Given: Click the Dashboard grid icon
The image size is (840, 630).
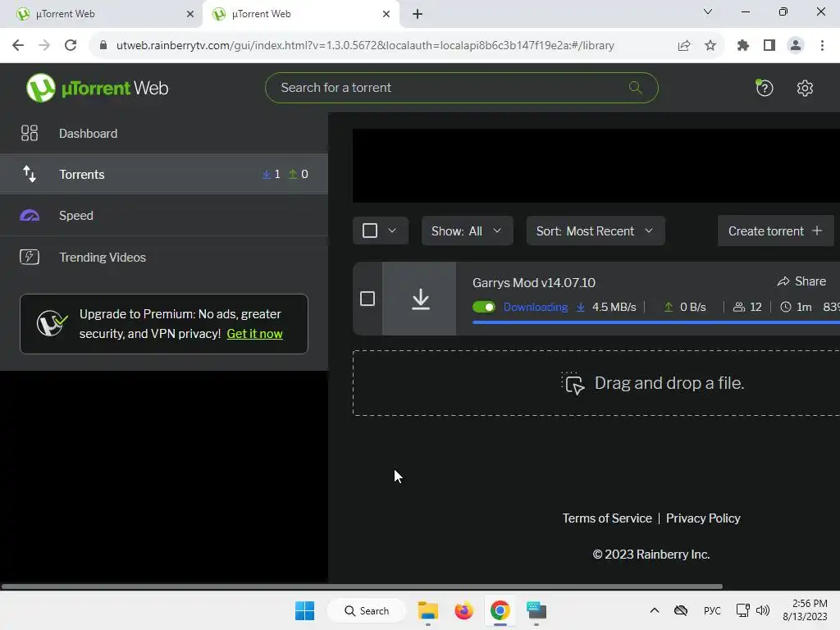Looking at the screenshot, I should pyautogui.click(x=30, y=133).
